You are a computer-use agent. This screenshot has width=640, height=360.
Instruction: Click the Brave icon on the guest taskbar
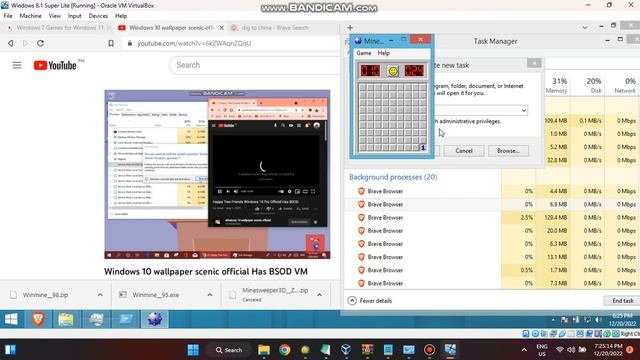point(38,319)
